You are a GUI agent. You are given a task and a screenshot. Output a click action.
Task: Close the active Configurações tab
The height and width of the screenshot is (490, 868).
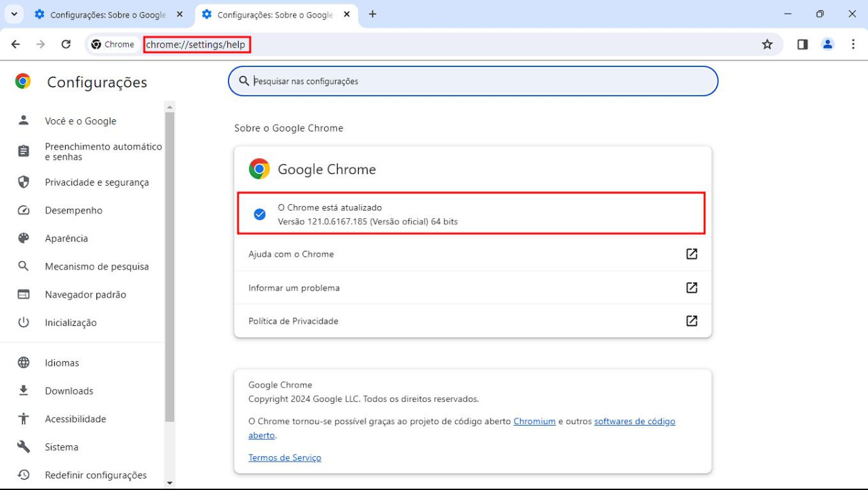coord(347,14)
